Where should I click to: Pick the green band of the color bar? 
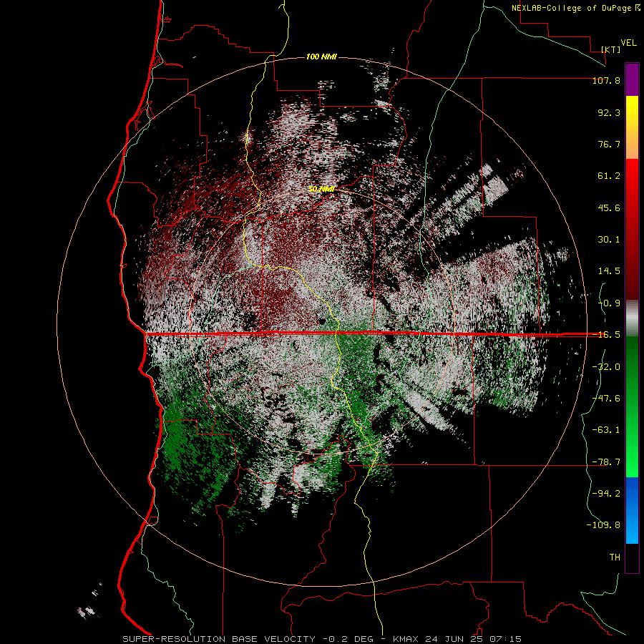pos(632,406)
